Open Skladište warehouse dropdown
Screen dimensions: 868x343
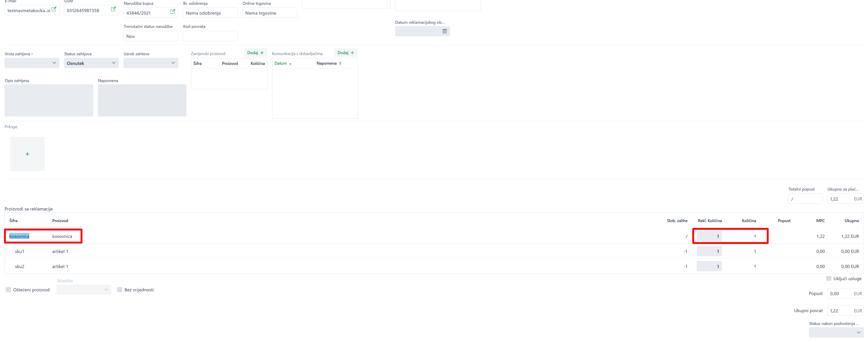pyautogui.click(x=83, y=290)
